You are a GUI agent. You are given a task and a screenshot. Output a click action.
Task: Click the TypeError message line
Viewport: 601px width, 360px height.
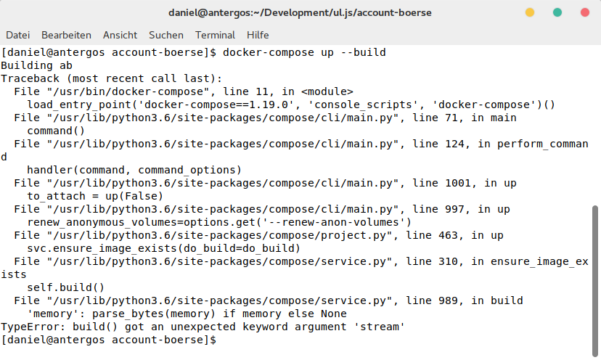point(202,327)
